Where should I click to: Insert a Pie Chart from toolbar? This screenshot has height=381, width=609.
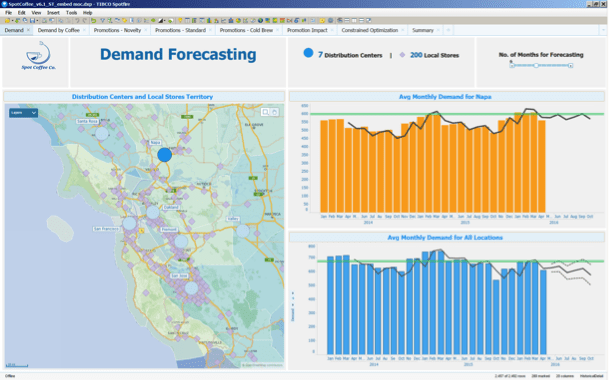[238, 20]
